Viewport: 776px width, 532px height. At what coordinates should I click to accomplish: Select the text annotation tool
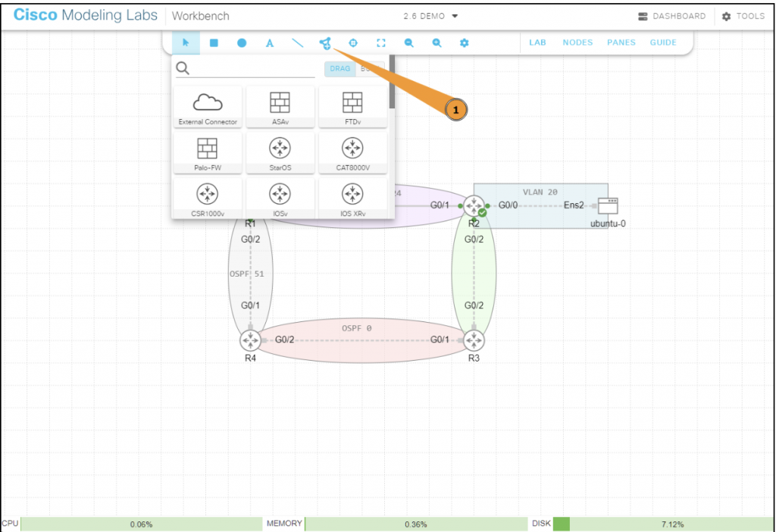[x=269, y=43]
